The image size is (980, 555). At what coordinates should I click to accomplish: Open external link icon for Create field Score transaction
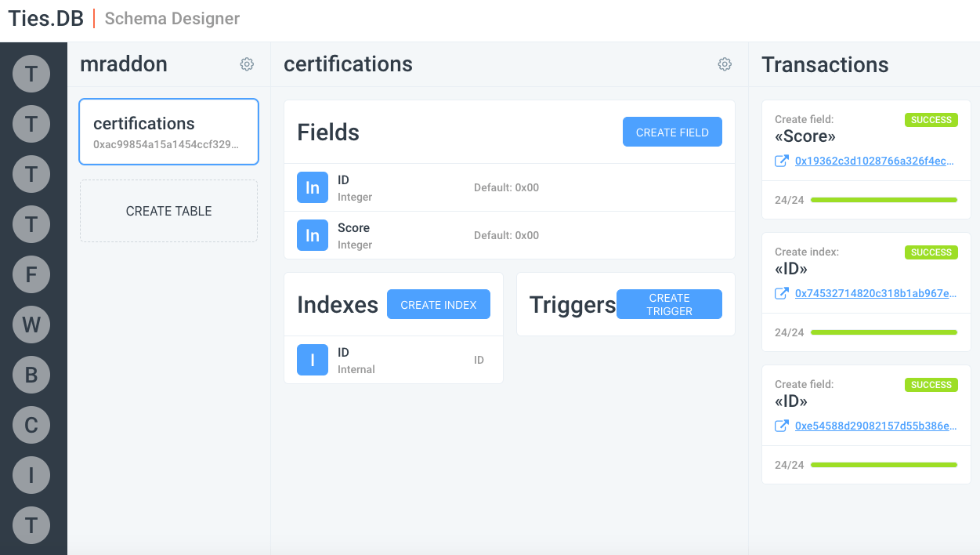point(781,161)
